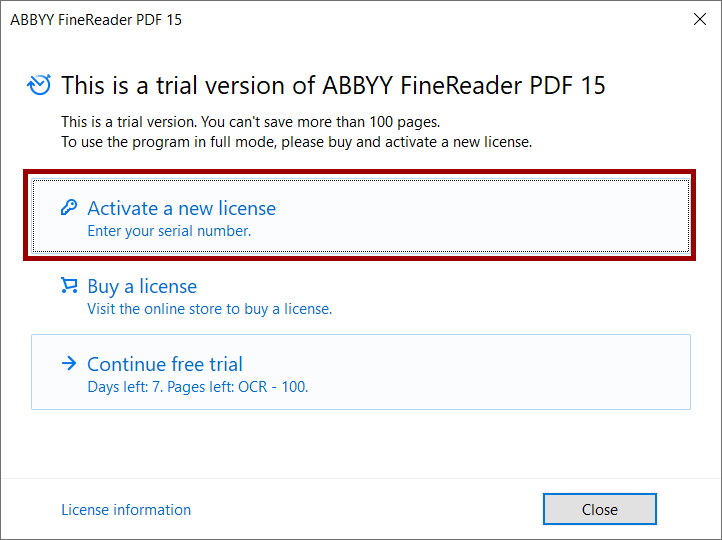
Task: Click the Close button at the bottom
Action: (x=600, y=509)
